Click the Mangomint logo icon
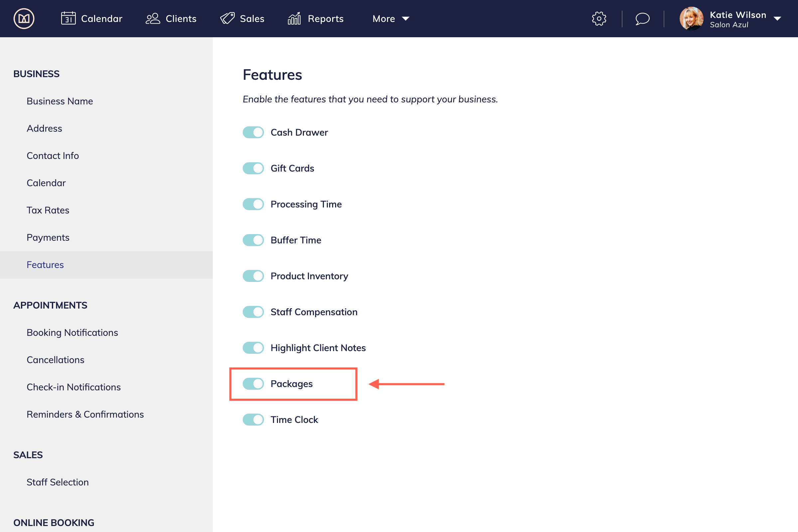798x532 pixels. click(x=24, y=19)
